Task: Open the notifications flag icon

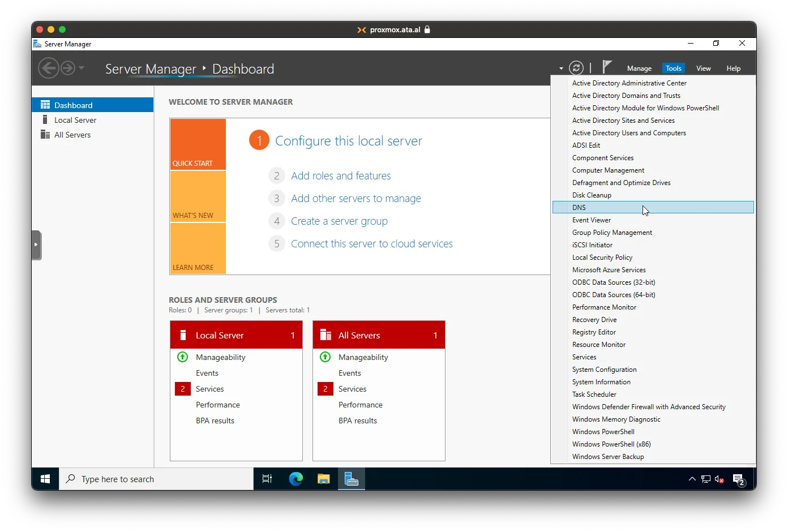Action: (x=607, y=67)
